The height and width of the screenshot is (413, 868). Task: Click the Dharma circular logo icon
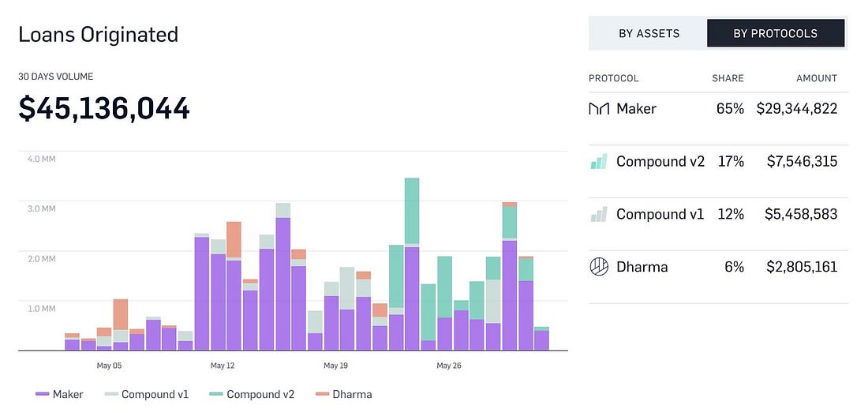pos(599,267)
